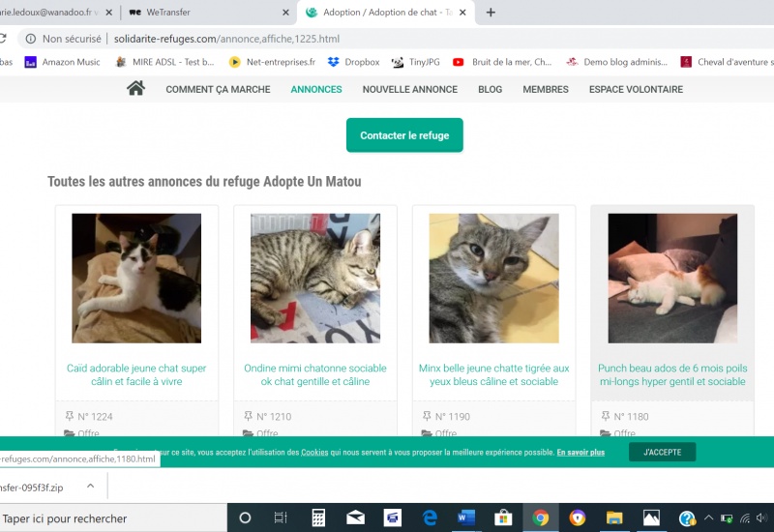774x532 pixels.
Task: Show hidden system tray icons
Action: point(708,517)
